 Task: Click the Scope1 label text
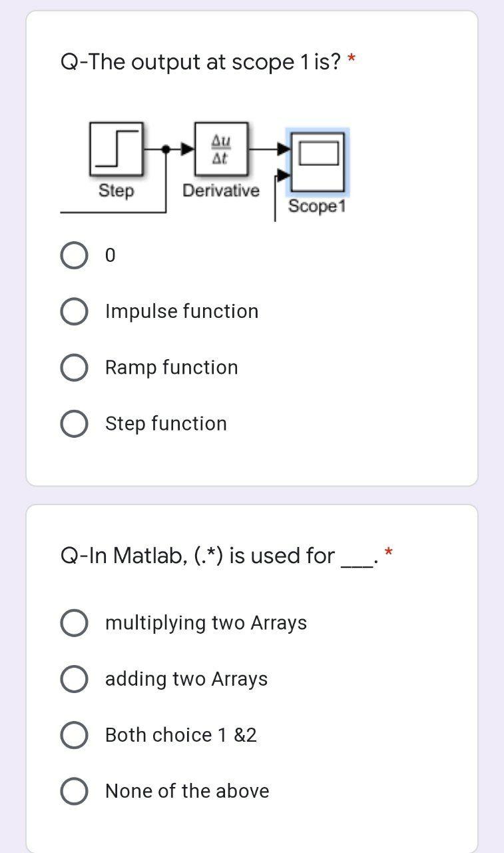pyautogui.click(x=317, y=207)
